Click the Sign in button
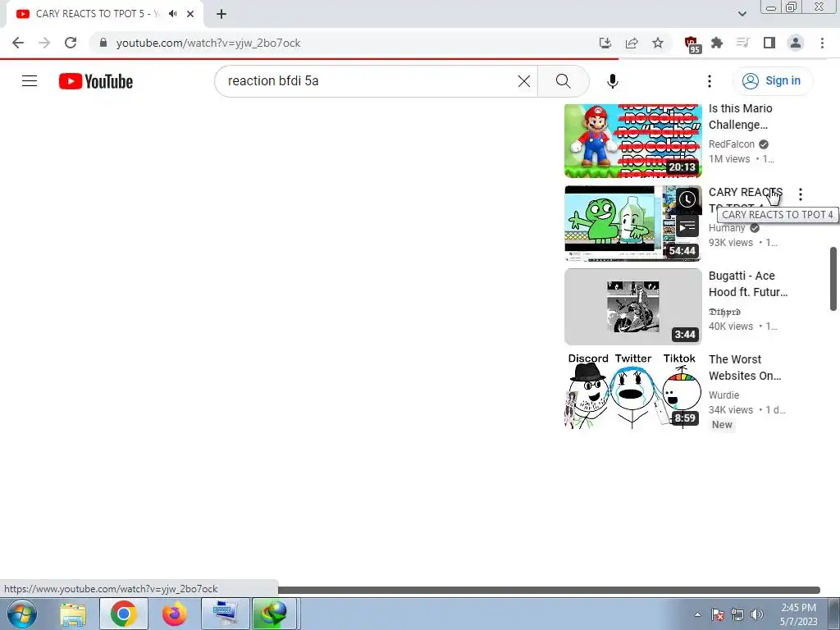The height and width of the screenshot is (630, 840). point(772,81)
